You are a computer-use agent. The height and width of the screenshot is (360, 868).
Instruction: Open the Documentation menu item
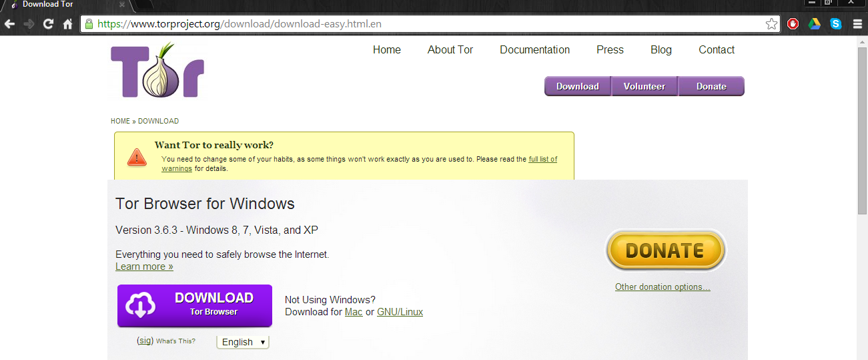(535, 49)
